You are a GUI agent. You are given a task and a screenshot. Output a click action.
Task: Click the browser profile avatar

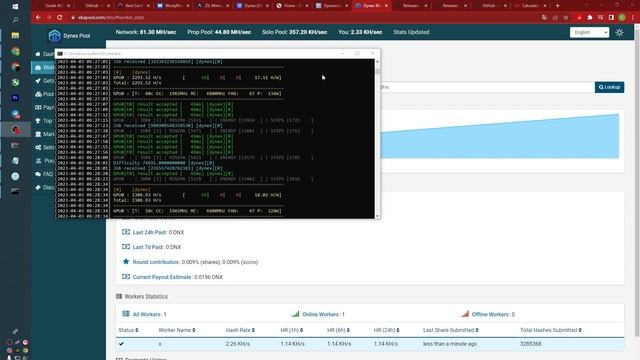pos(622,18)
